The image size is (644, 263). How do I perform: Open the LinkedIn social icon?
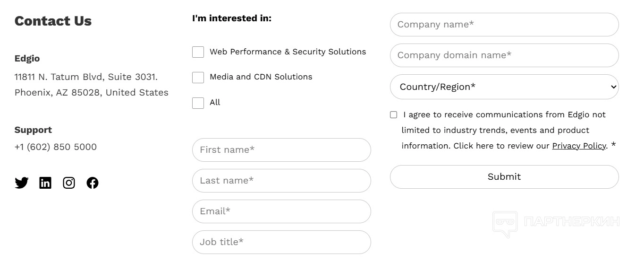45,183
